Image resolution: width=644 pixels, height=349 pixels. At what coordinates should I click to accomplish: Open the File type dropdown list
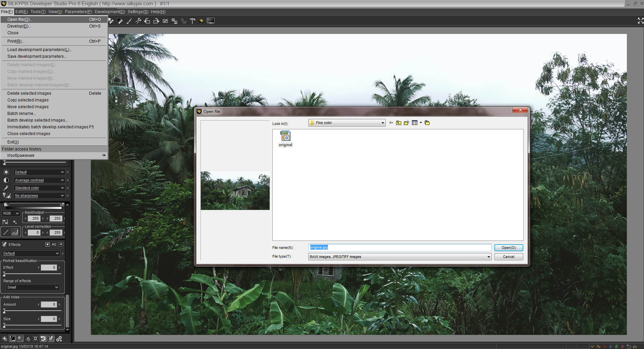488,257
